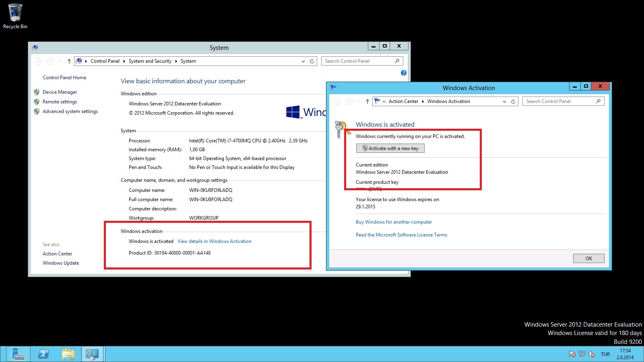
Task: Open the Recycle Bin desktop icon
Action: [x=15, y=16]
